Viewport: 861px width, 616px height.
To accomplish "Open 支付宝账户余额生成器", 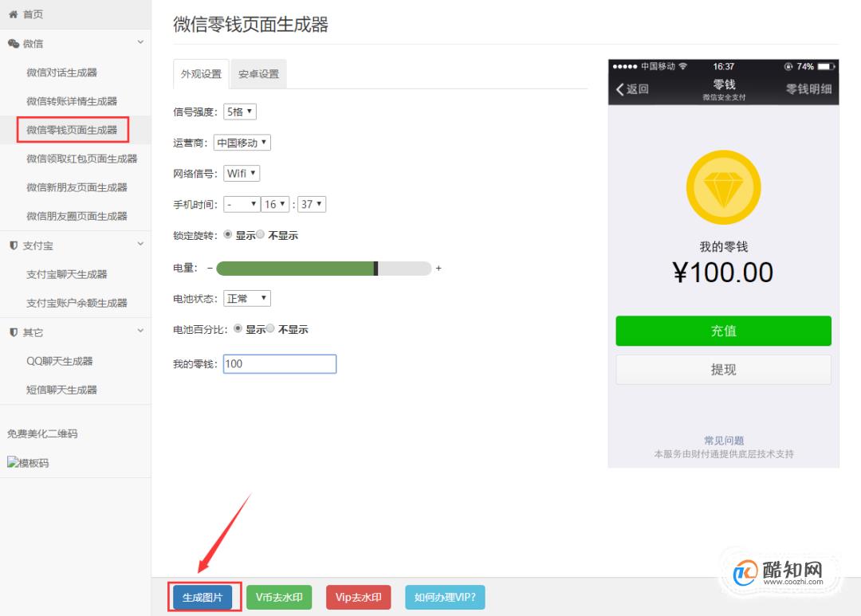I will tap(77, 303).
